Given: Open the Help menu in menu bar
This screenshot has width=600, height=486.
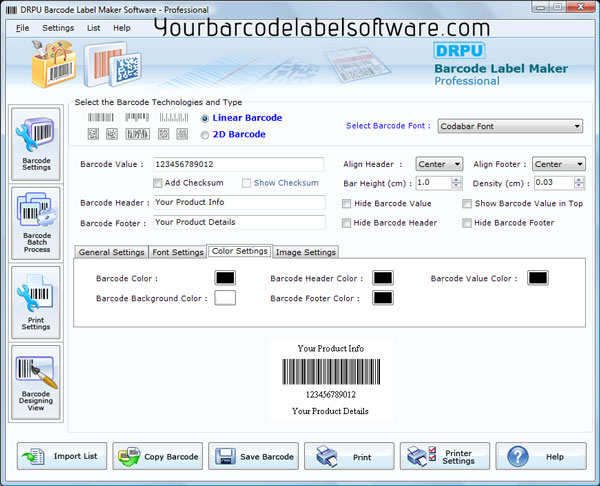Looking at the screenshot, I should pyautogui.click(x=122, y=28).
